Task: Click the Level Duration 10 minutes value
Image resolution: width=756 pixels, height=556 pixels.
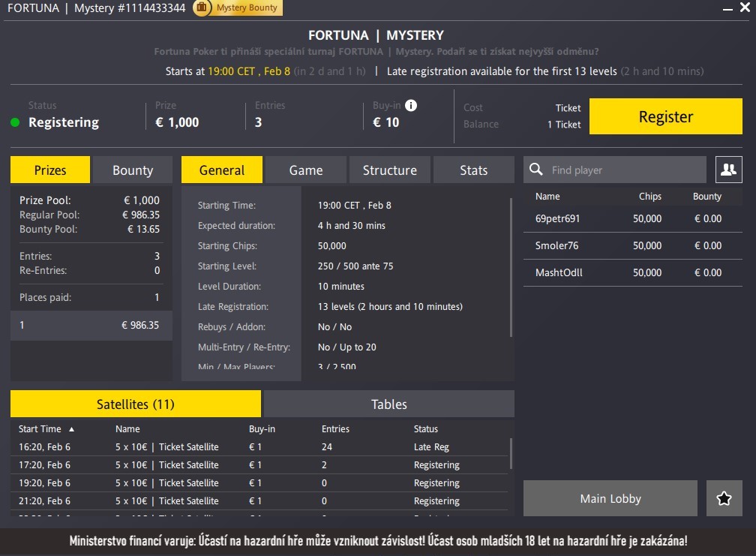Action: coord(340,286)
